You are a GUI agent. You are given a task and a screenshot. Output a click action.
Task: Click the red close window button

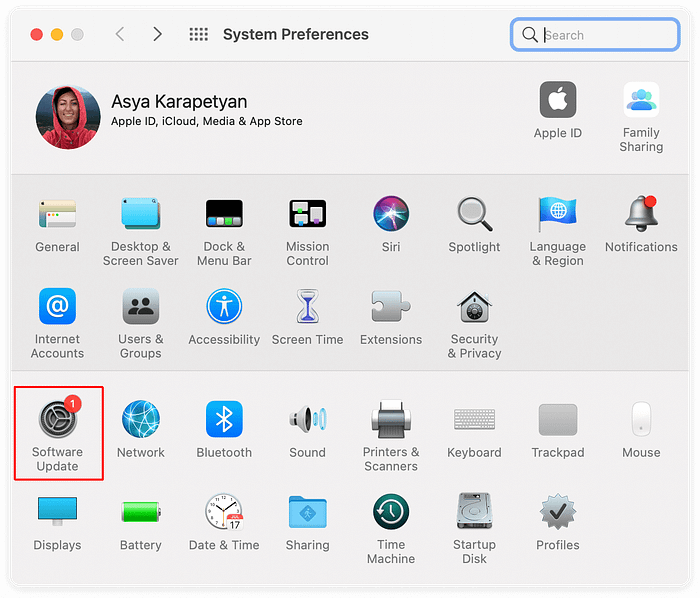37,34
